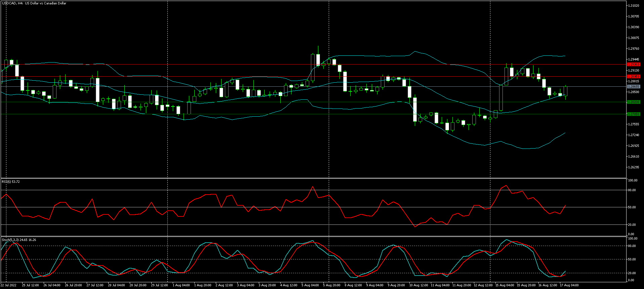Click the 1.26610 price scale label
Image resolution: width=644 pixels, height=289 pixels.
pos(634,157)
